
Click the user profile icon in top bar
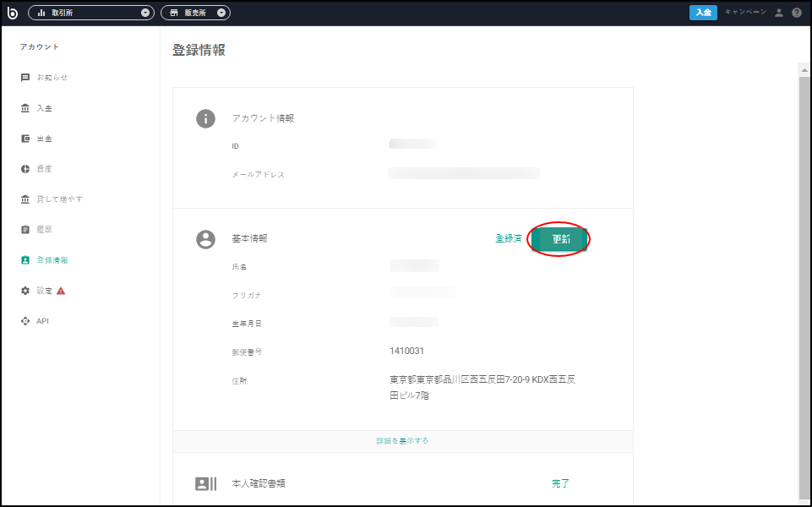tap(778, 12)
